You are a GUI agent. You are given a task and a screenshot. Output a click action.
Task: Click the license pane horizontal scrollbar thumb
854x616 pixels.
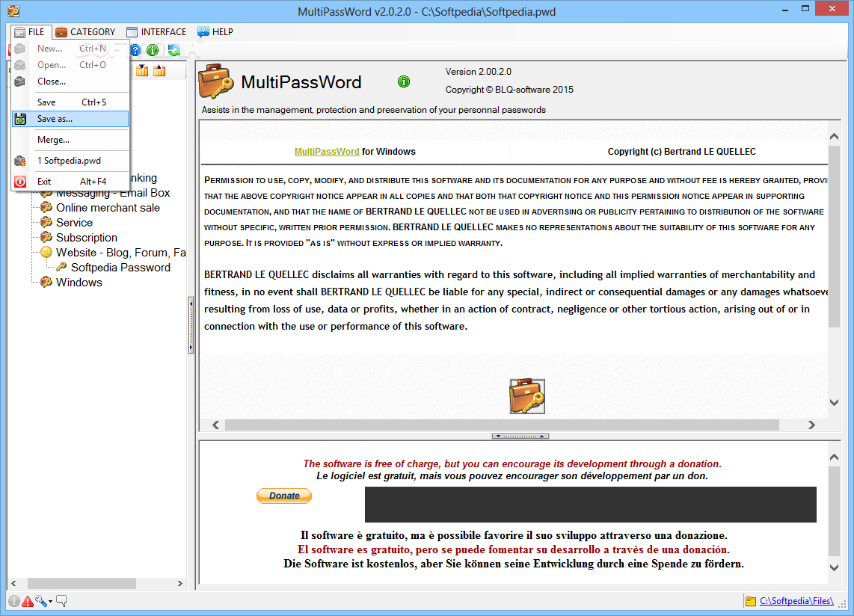[503, 425]
